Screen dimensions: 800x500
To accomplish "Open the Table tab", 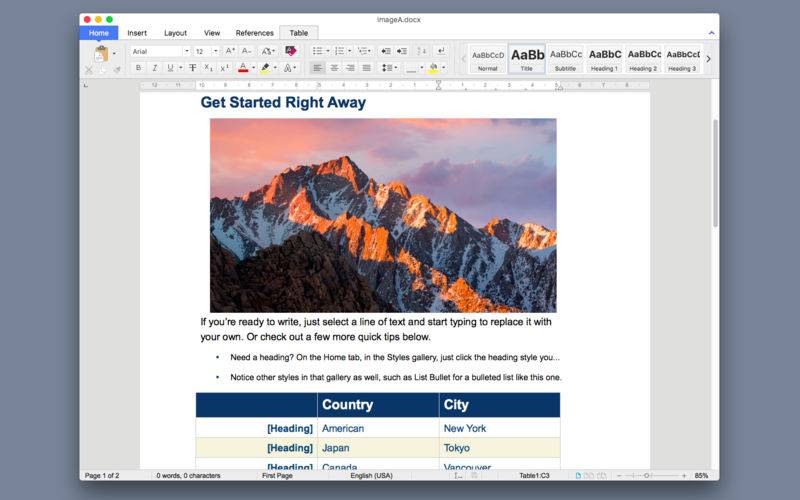I will point(299,33).
